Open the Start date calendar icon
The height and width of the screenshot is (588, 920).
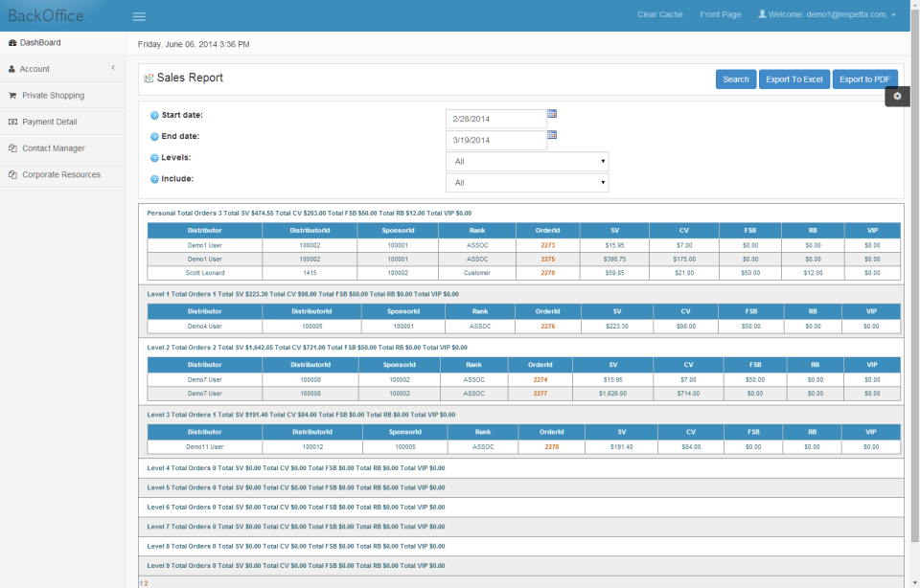pyautogui.click(x=552, y=114)
